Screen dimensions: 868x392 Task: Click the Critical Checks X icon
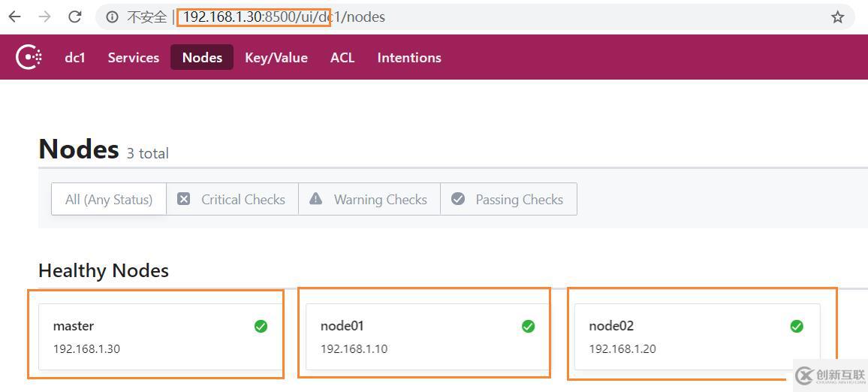click(184, 199)
